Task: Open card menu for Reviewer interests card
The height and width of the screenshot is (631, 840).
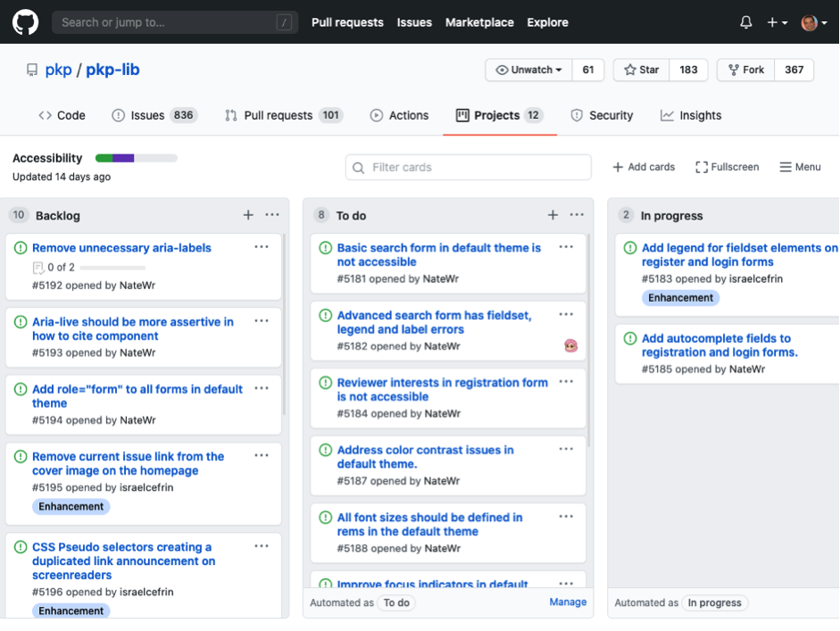Action: click(x=566, y=382)
